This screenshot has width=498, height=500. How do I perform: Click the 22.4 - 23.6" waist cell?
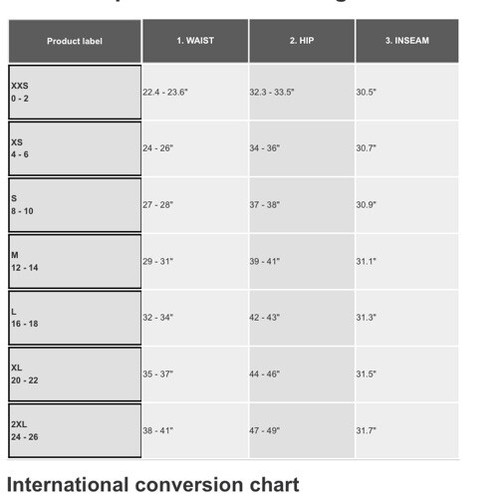[x=195, y=92]
